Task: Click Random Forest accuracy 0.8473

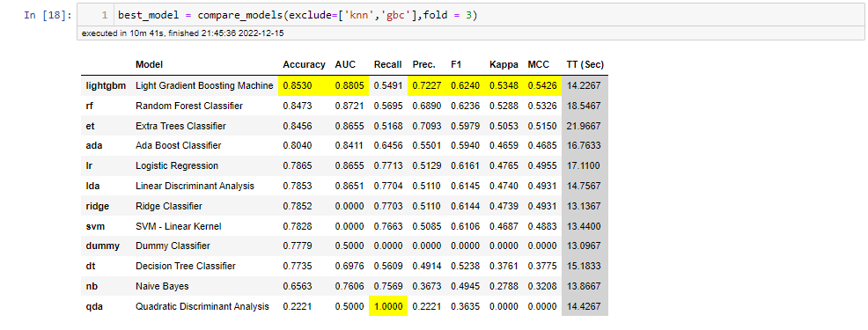Action: [x=298, y=106]
